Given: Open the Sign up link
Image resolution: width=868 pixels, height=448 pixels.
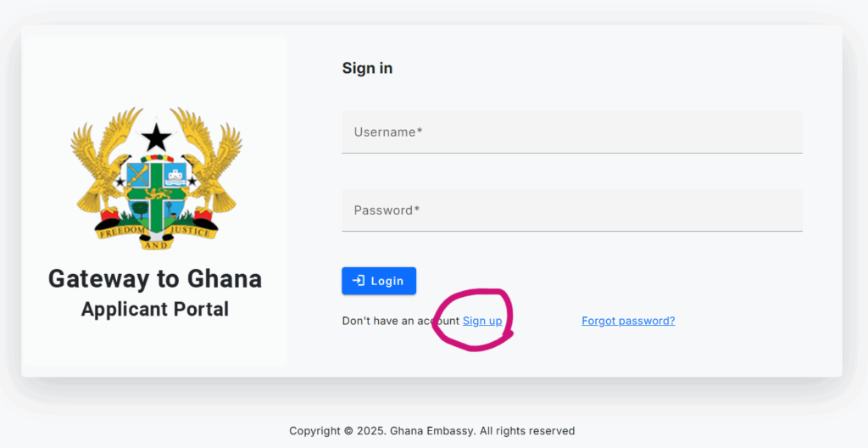Looking at the screenshot, I should pyautogui.click(x=482, y=321).
